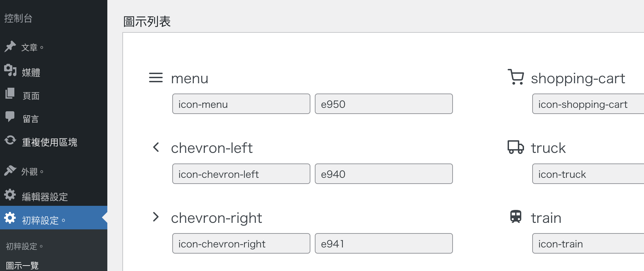Click the media icon beside 媒體
Image resolution: width=644 pixels, height=271 pixels.
tap(10, 70)
